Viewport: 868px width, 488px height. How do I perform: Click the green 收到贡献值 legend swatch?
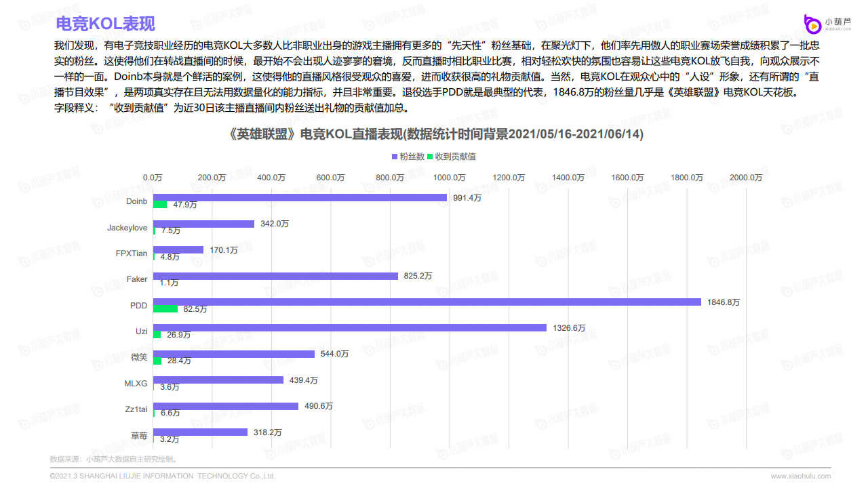pyautogui.click(x=430, y=157)
